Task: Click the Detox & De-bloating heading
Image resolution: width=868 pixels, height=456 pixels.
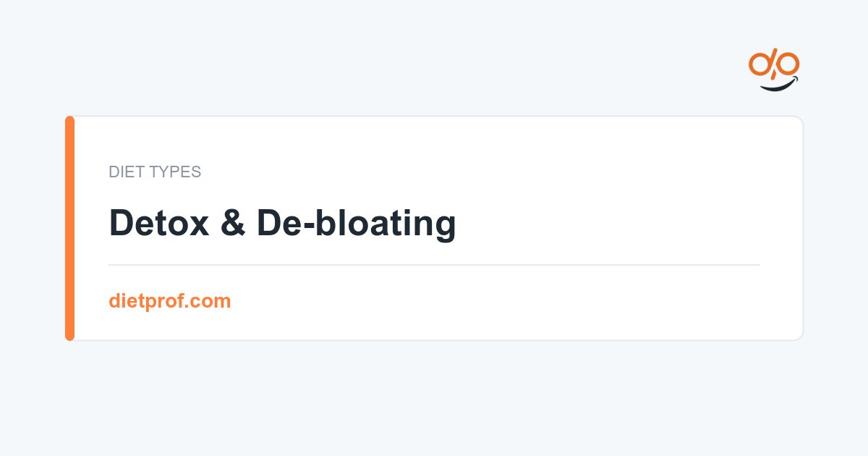Action: click(x=282, y=223)
